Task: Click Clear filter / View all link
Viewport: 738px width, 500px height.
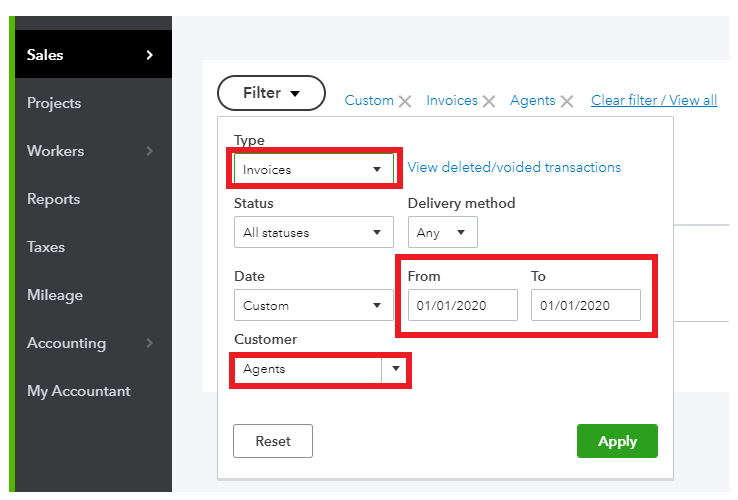Action: point(654,100)
